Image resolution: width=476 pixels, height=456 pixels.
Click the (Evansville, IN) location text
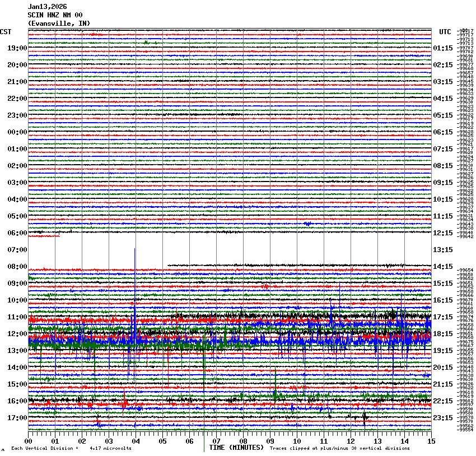point(59,23)
